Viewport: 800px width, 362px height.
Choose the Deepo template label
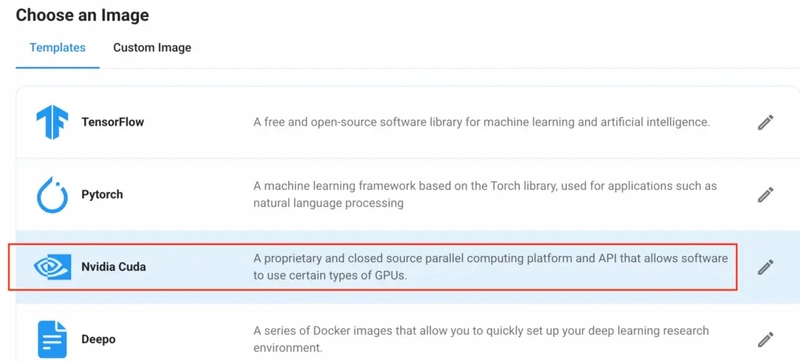pos(98,339)
